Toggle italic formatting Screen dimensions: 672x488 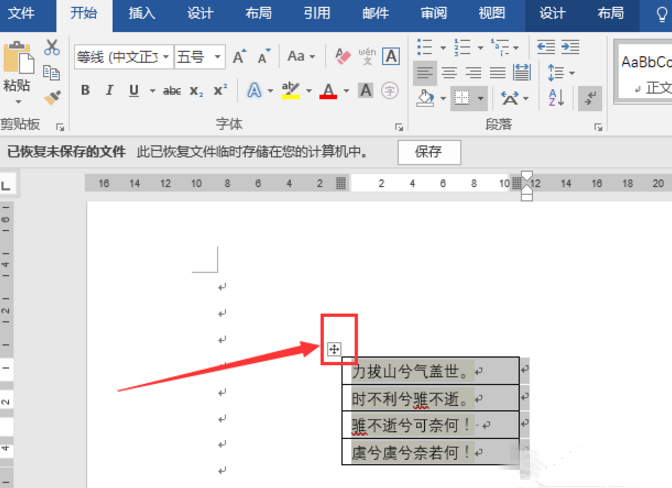[x=109, y=90]
